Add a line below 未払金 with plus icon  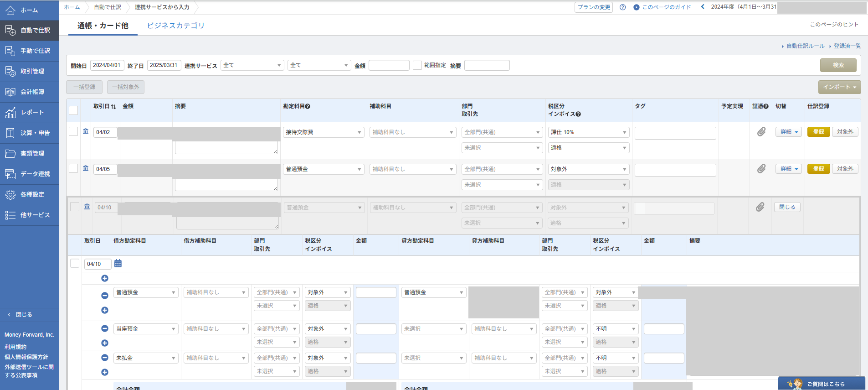(x=105, y=372)
